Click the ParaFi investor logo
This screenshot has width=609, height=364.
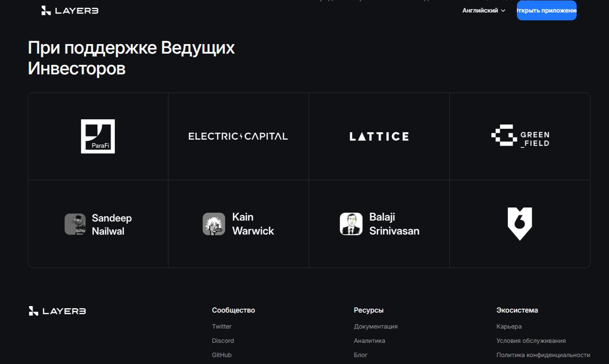click(98, 136)
